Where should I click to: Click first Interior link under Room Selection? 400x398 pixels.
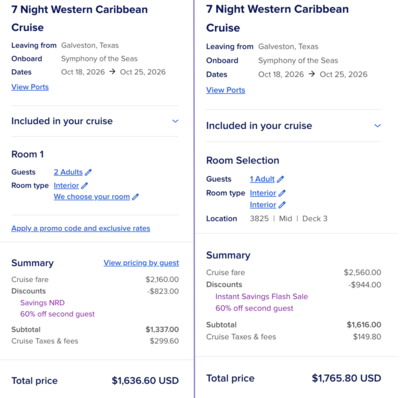click(263, 193)
